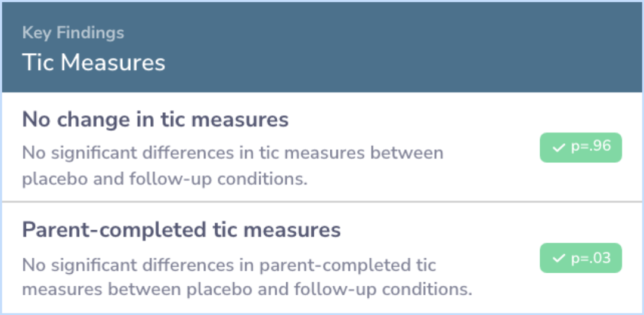Click the words placebo and follow-up conditions in first finding

pyautogui.click(x=165, y=180)
